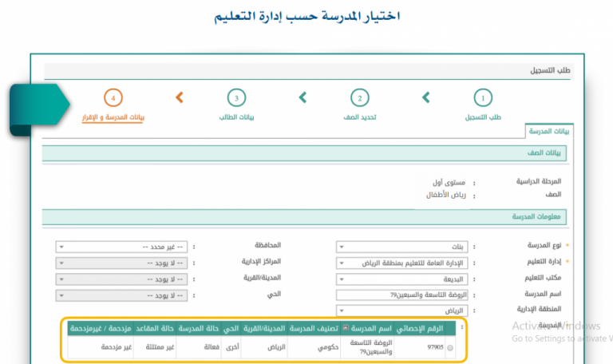Image resolution: width=613 pixels, height=364 pixels.
Task: Click the اسم المدرسة text input field
Action: click(402, 295)
